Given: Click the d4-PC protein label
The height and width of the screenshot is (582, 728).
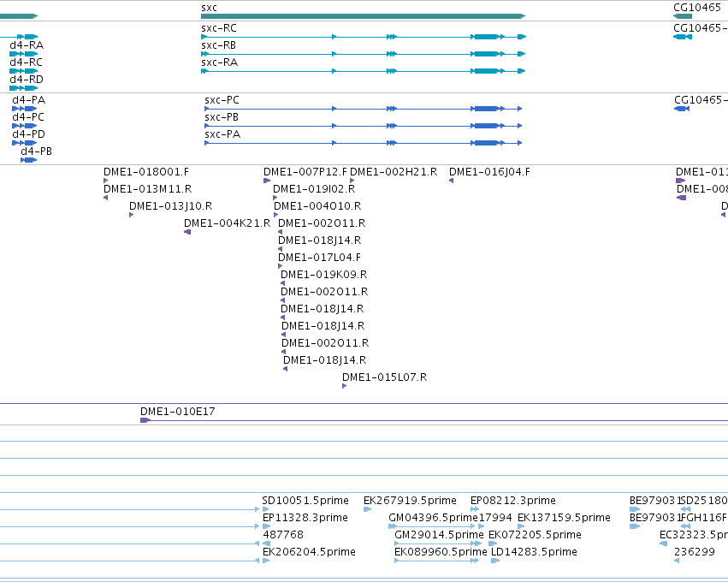Looking at the screenshot, I should click(28, 117).
